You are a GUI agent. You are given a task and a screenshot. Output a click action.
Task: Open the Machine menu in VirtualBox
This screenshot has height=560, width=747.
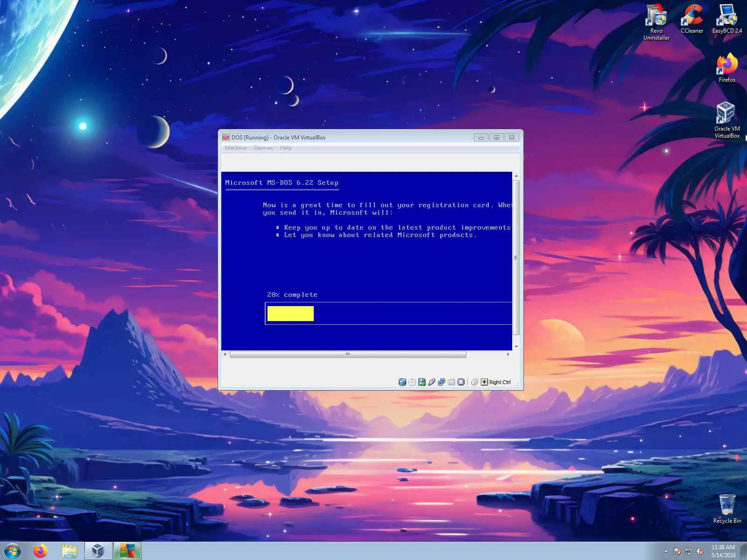click(236, 148)
